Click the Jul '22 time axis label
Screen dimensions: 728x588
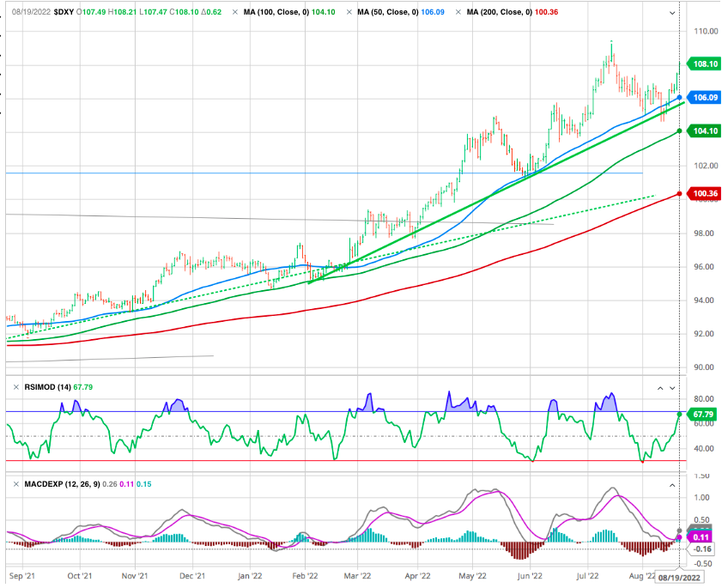(587, 576)
